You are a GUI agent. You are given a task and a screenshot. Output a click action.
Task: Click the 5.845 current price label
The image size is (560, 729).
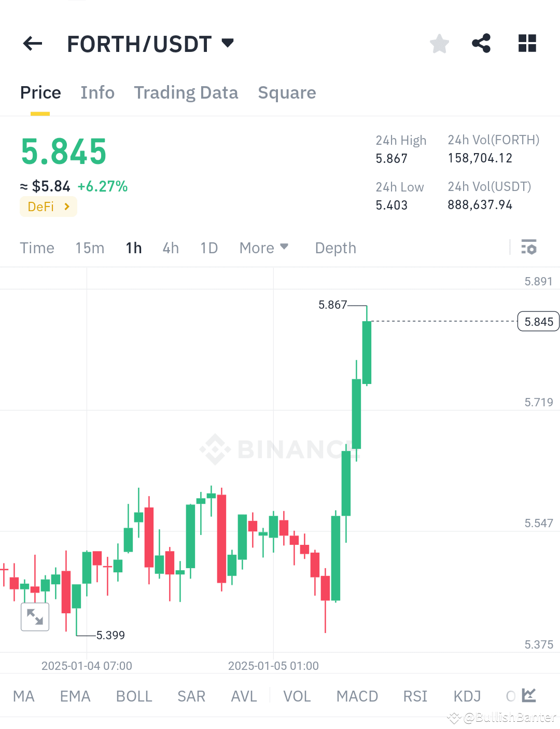pos(538,321)
